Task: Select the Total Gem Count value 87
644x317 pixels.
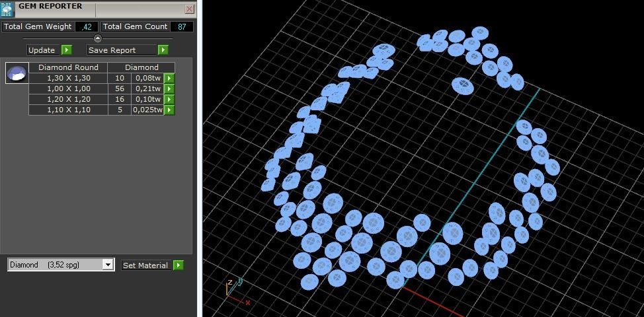Action: pyautogui.click(x=182, y=26)
